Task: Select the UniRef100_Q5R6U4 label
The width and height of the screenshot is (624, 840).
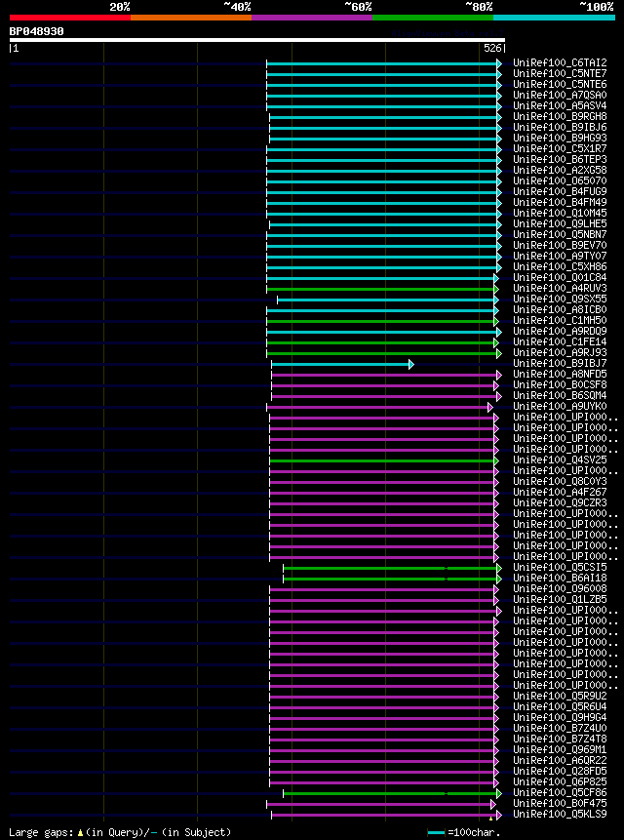Action: click(560, 706)
